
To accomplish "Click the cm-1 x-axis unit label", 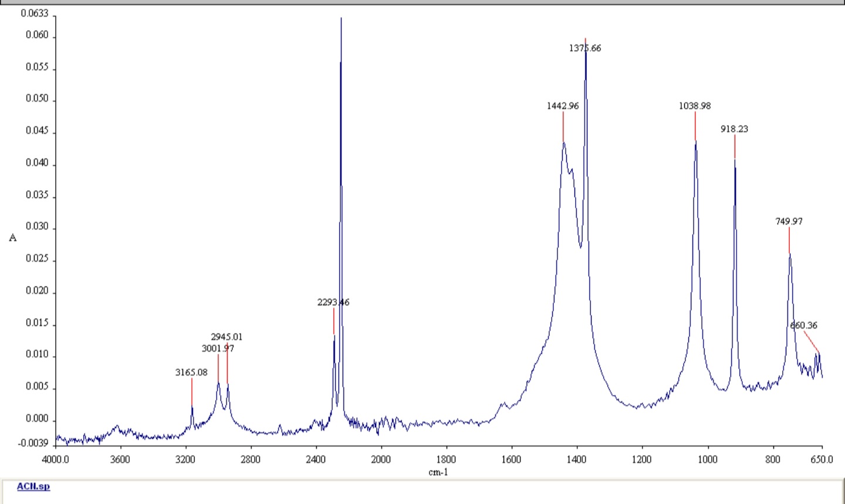I will (438, 472).
